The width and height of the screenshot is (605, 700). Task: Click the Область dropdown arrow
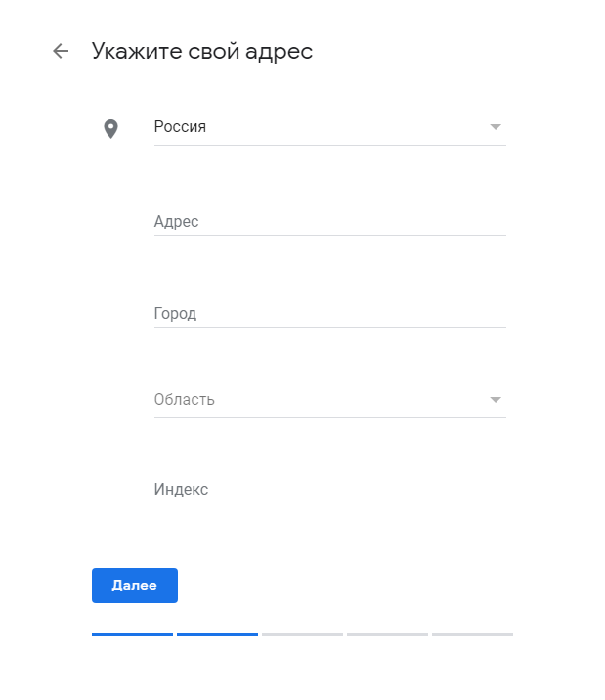495,400
